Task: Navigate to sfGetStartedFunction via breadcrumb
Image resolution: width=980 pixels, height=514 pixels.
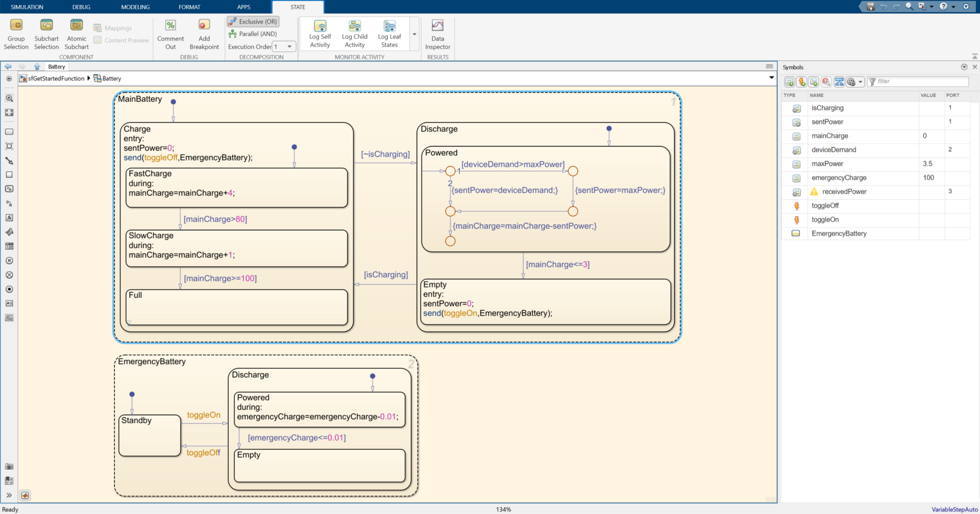Action: pos(55,78)
